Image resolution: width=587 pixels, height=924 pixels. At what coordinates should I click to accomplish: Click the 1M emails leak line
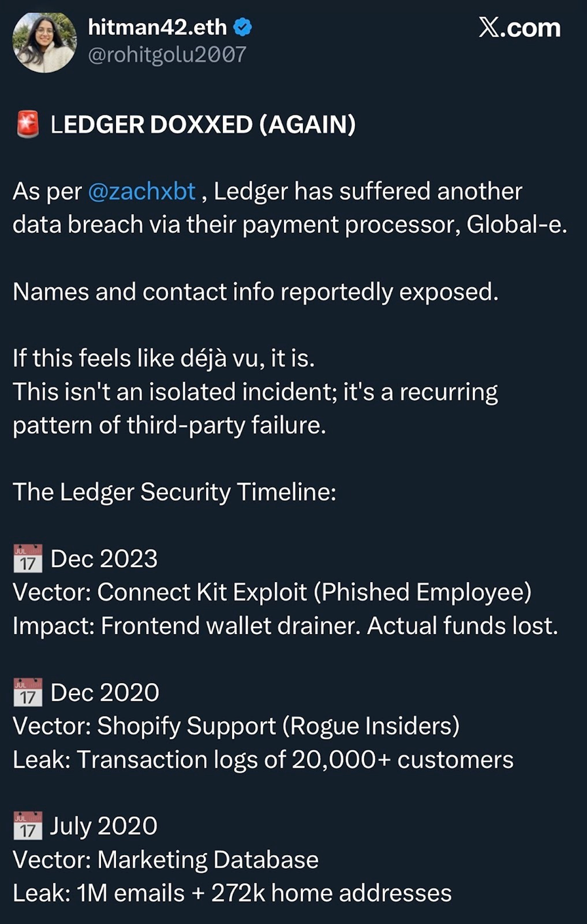pyautogui.click(x=232, y=892)
